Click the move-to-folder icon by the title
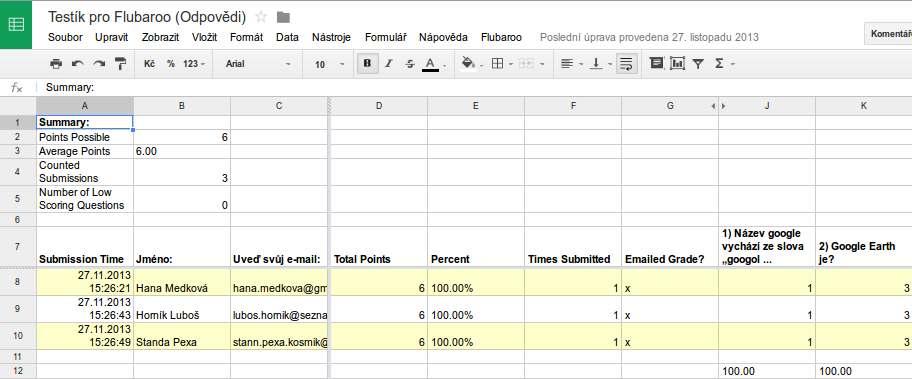The height and width of the screenshot is (379, 912). coord(283,16)
